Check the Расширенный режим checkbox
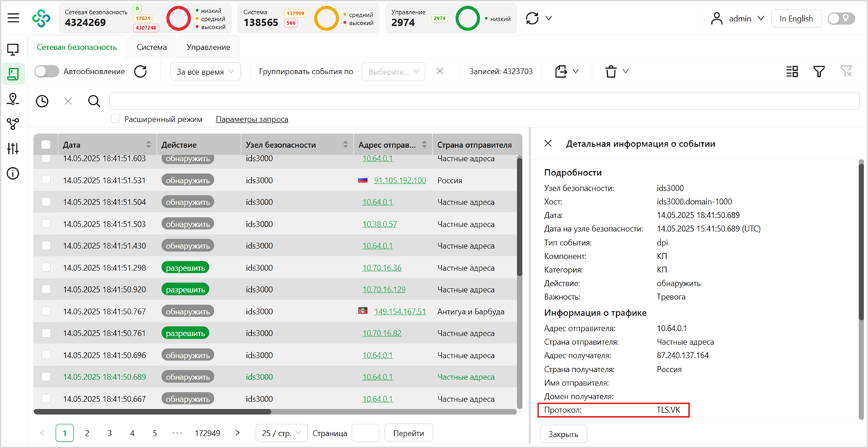The width and height of the screenshot is (868, 448). coord(116,119)
